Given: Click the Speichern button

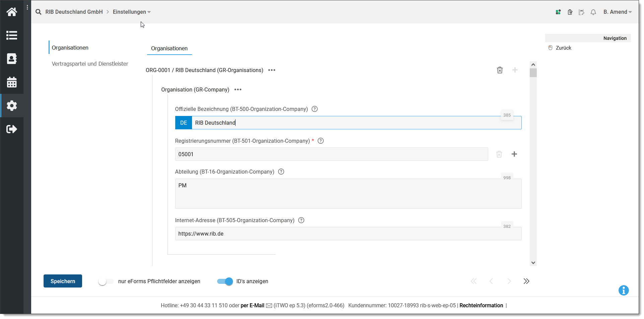Looking at the screenshot, I should click(x=63, y=281).
